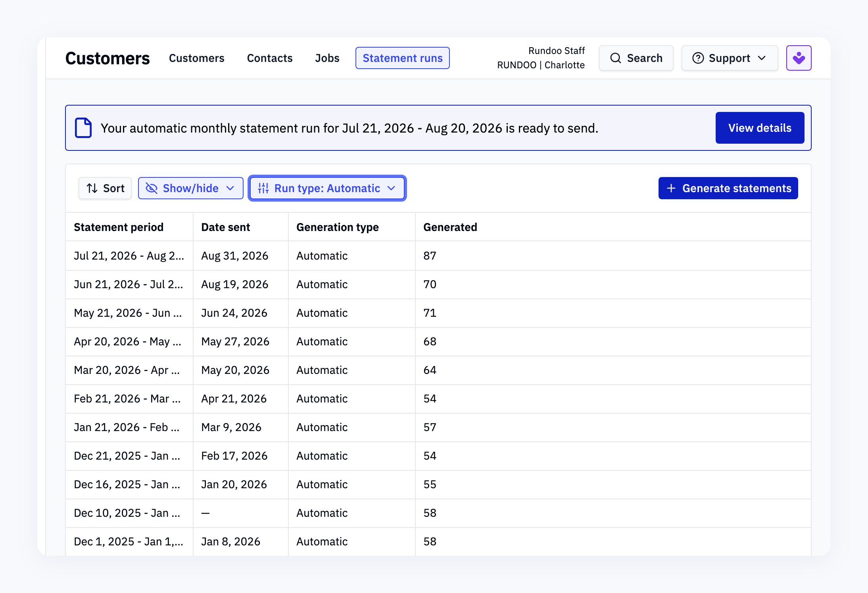Open the Jul 21, 2026 - Aug 2... row
Image resolution: width=868 pixels, height=593 pixels.
coord(438,256)
